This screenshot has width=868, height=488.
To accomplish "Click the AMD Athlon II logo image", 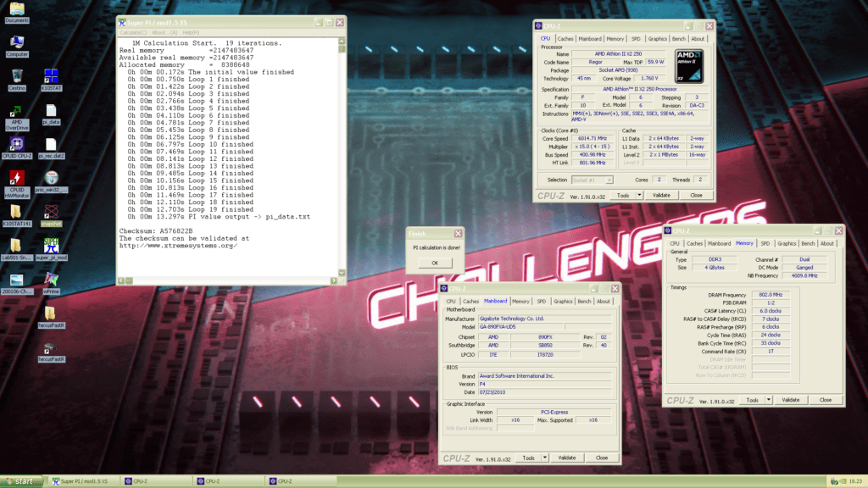I will [689, 66].
